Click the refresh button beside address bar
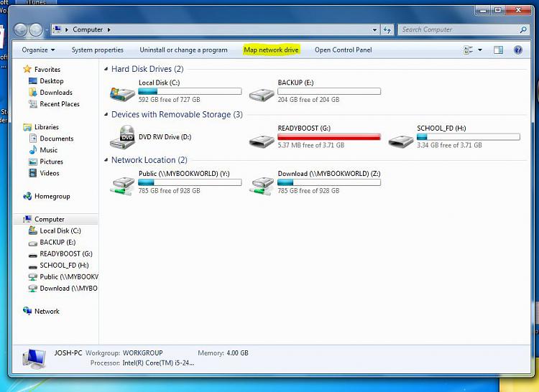This screenshot has width=539, height=392. pyautogui.click(x=387, y=30)
